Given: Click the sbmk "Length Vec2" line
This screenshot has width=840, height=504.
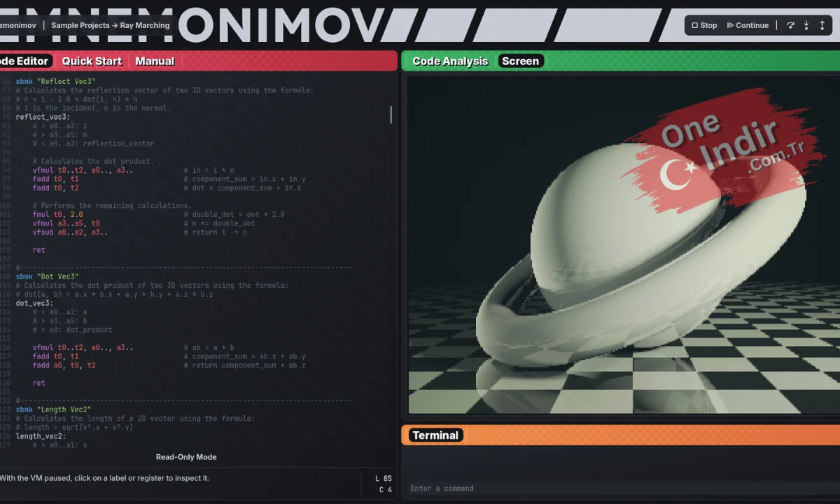Looking at the screenshot, I should (x=53, y=409).
